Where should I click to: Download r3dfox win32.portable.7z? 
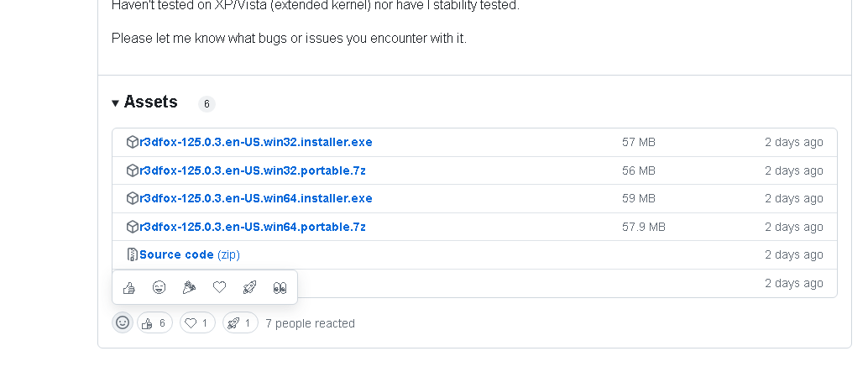click(252, 170)
